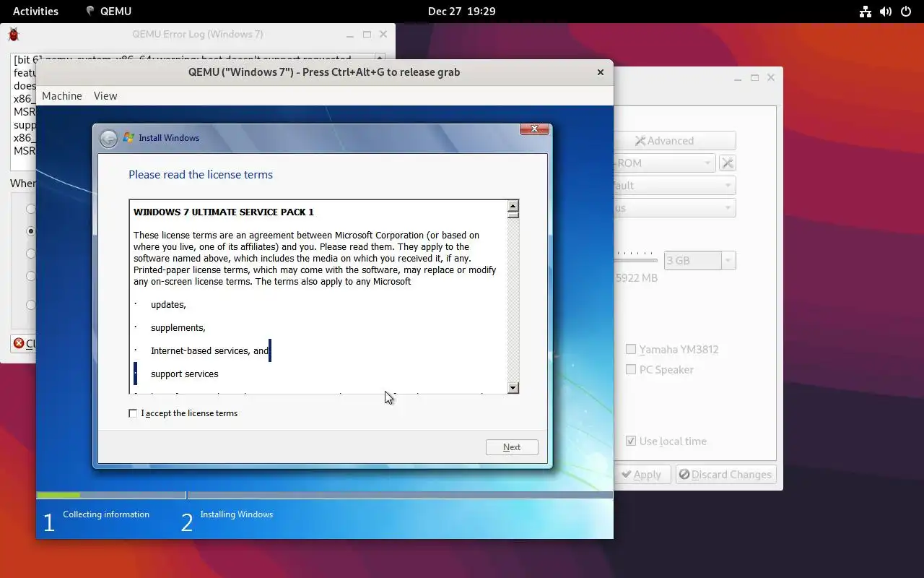The image size is (924, 578).
Task: Click the Apply button
Action: [x=642, y=474]
